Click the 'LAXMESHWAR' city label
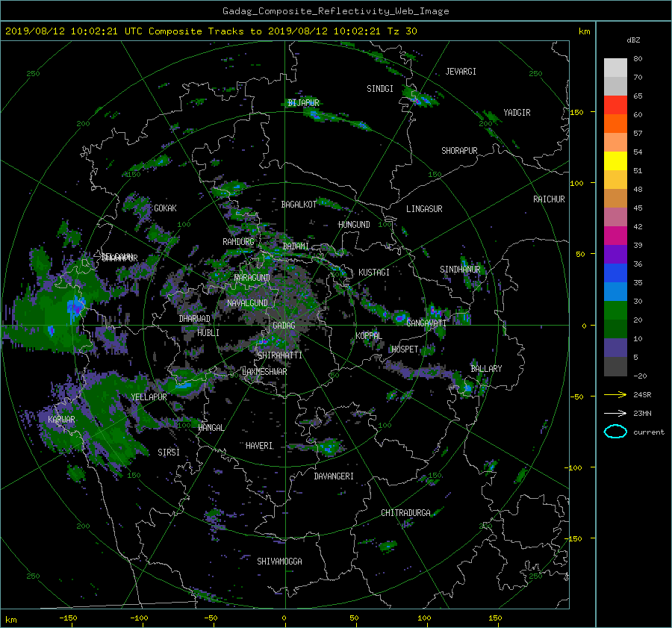672x628 pixels. pyautogui.click(x=264, y=372)
